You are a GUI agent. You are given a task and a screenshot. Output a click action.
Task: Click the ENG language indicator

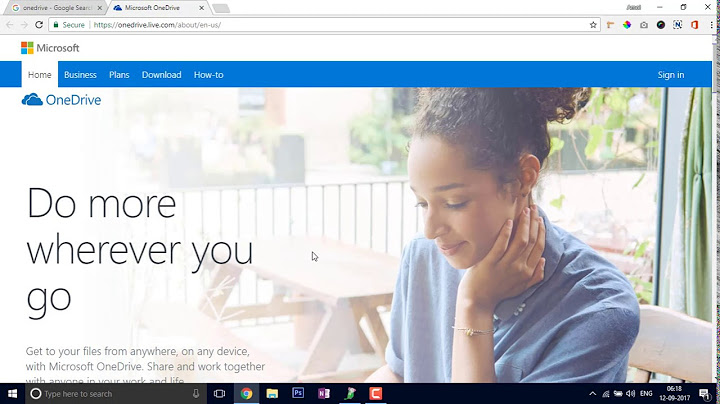tap(646, 393)
